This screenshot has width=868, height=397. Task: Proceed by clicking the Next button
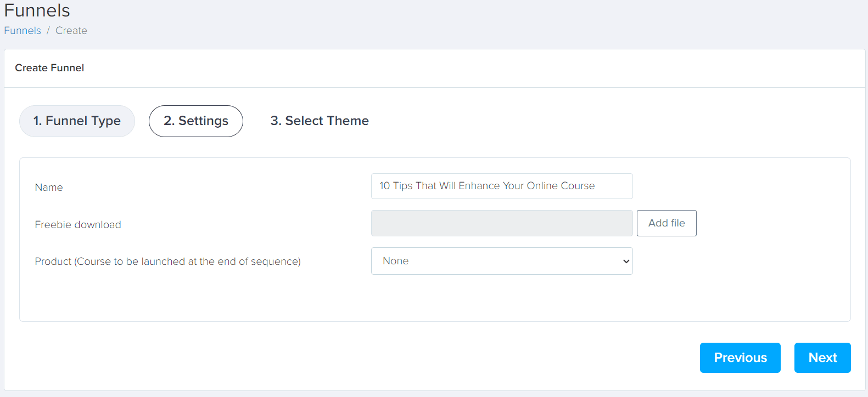tap(822, 358)
